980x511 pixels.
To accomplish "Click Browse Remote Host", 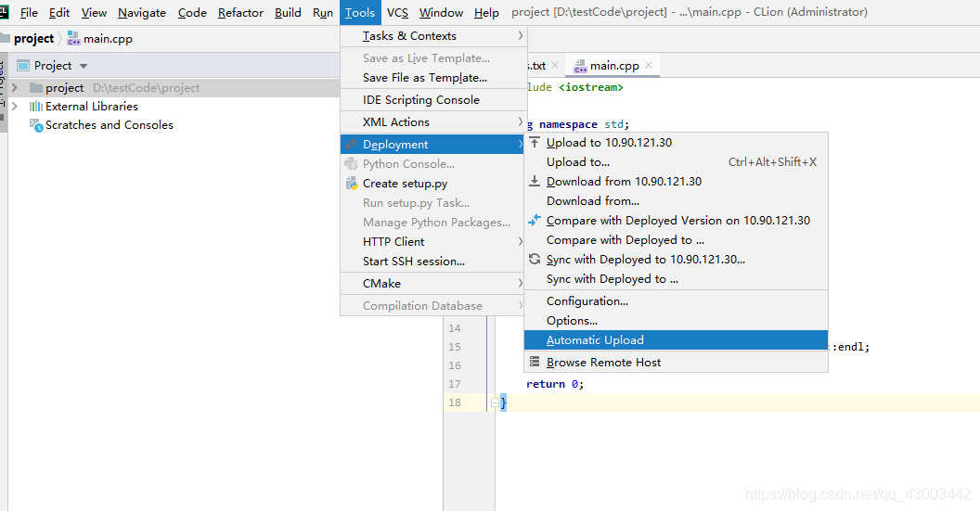I will click(676, 363).
